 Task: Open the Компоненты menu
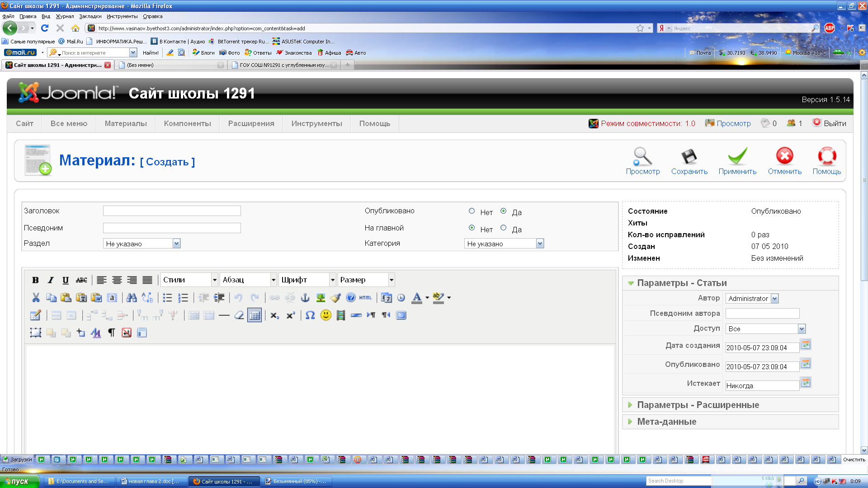[x=187, y=123]
